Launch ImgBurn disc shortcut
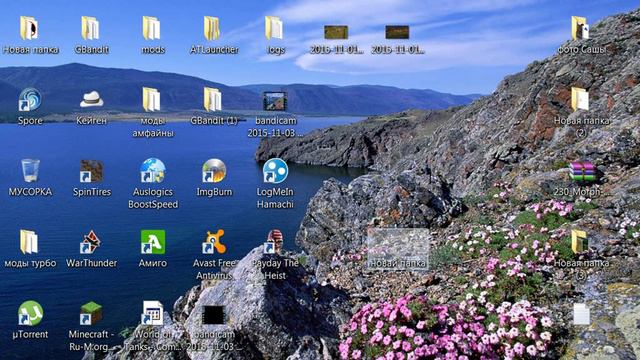 coord(214,171)
